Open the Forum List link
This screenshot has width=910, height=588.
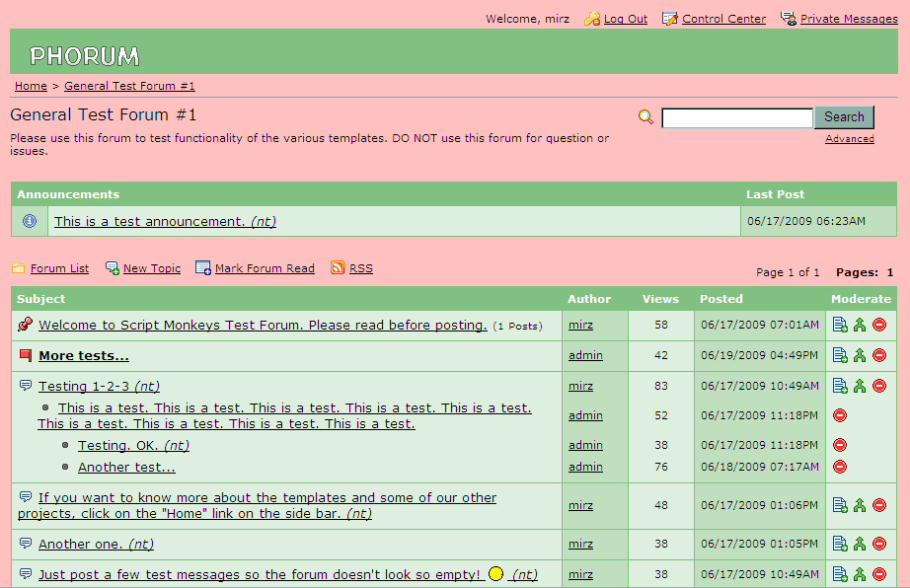[x=59, y=268]
